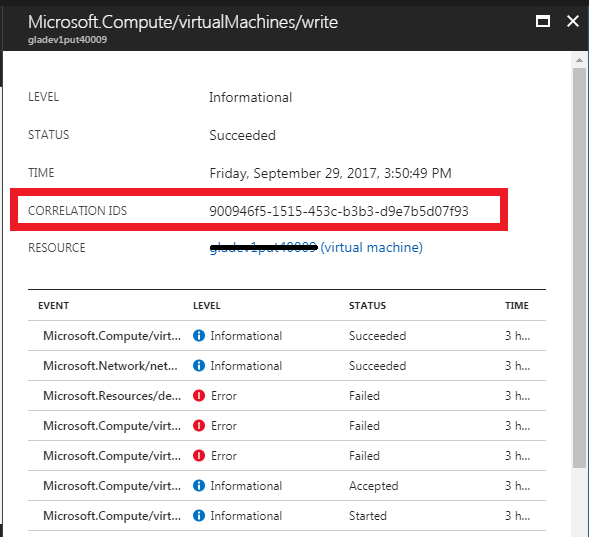
Task: Click the gladev1put40009 subtitle in header
Action: tap(68, 40)
